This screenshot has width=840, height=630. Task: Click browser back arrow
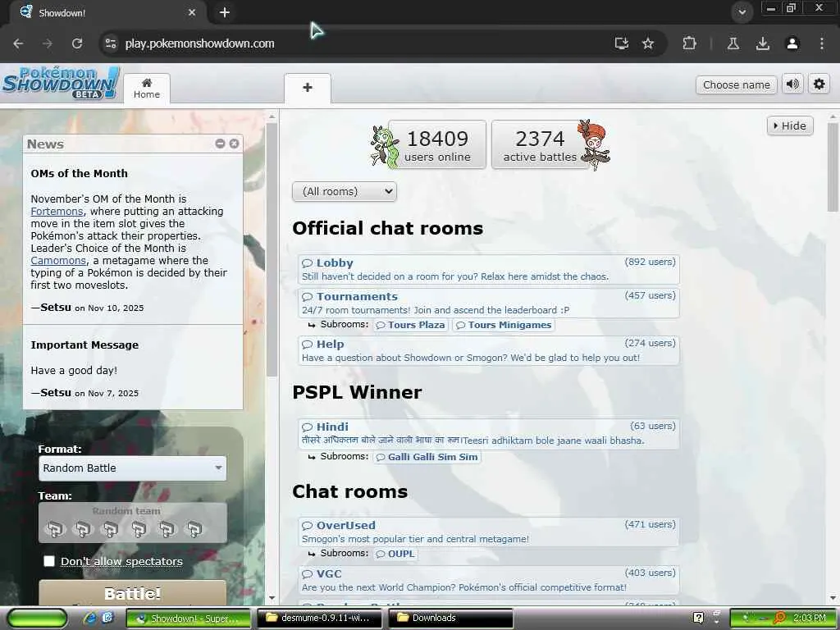[x=18, y=43]
